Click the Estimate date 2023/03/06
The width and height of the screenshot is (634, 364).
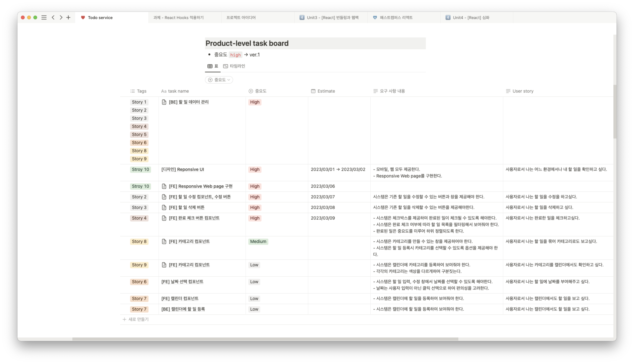tap(322, 186)
